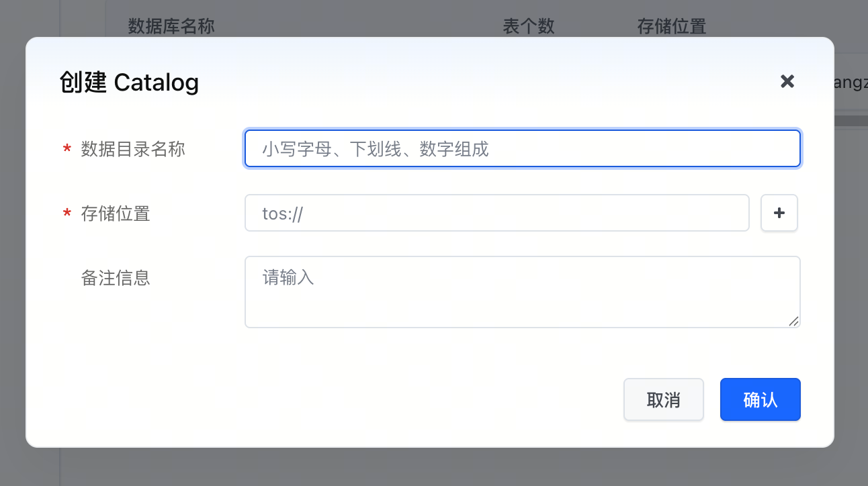Click the red asterisk before 存储位置
Image resolution: width=868 pixels, height=486 pixels.
tap(67, 214)
